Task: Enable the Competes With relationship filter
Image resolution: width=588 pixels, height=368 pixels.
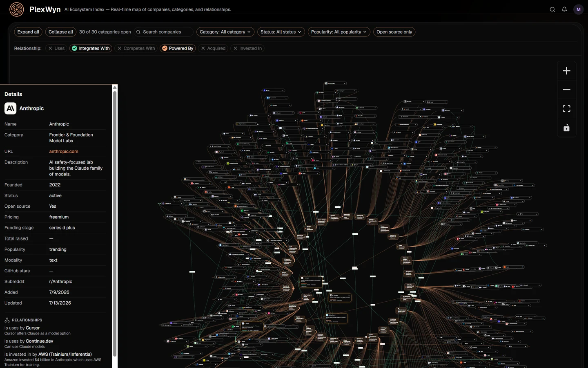Action: point(136,48)
